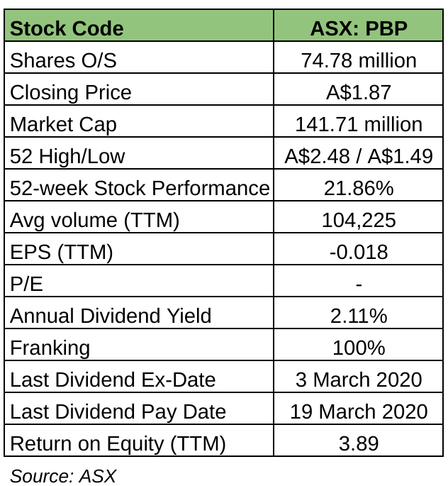Click the 21.86% performance value
Image resolution: width=448 pixels, height=486 pixels.
358,188
